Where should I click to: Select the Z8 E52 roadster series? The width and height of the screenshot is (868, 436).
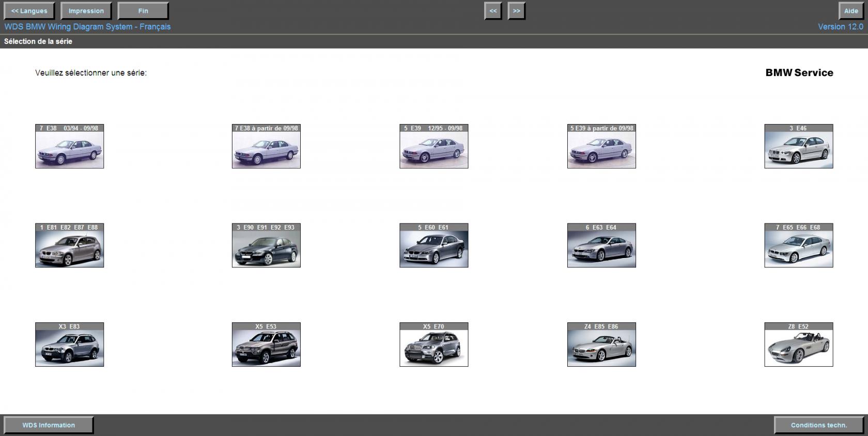point(799,345)
